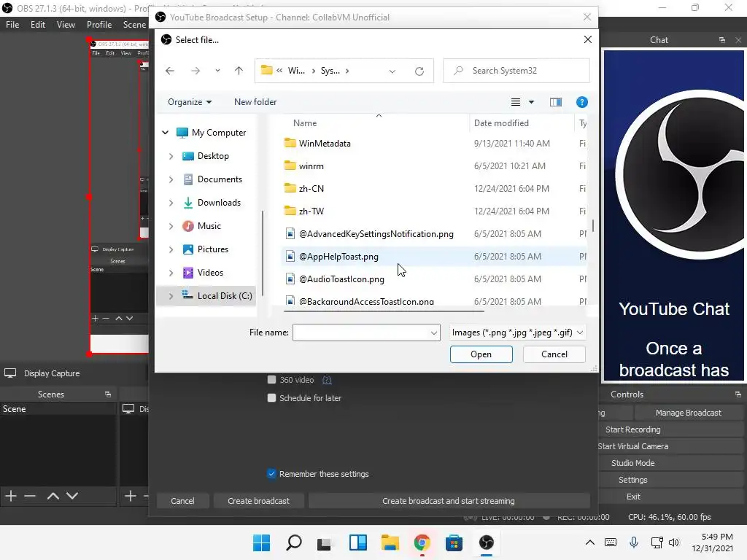Sort files by Name column
The width and height of the screenshot is (747, 560).
[305, 122]
